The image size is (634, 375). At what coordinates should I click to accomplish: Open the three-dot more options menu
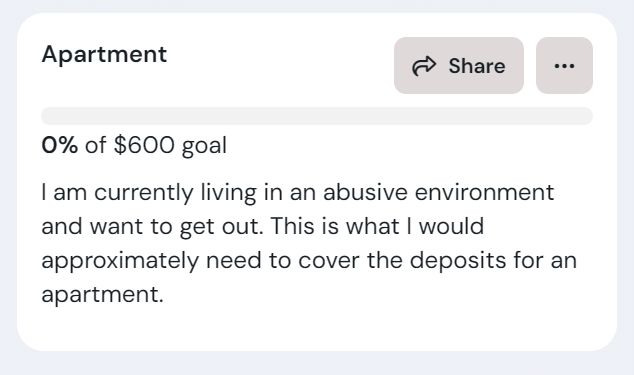tap(564, 66)
